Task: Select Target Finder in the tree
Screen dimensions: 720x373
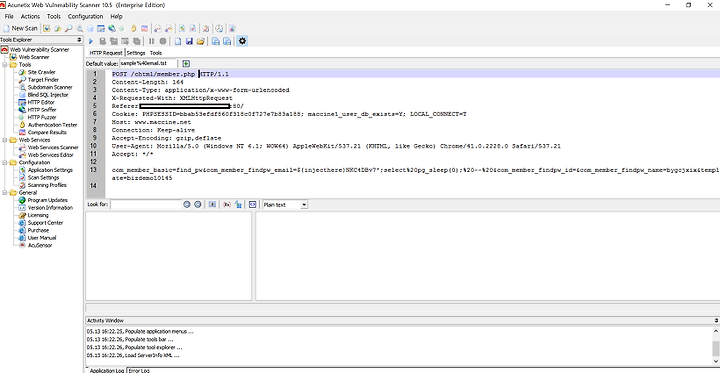Action: point(43,80)
